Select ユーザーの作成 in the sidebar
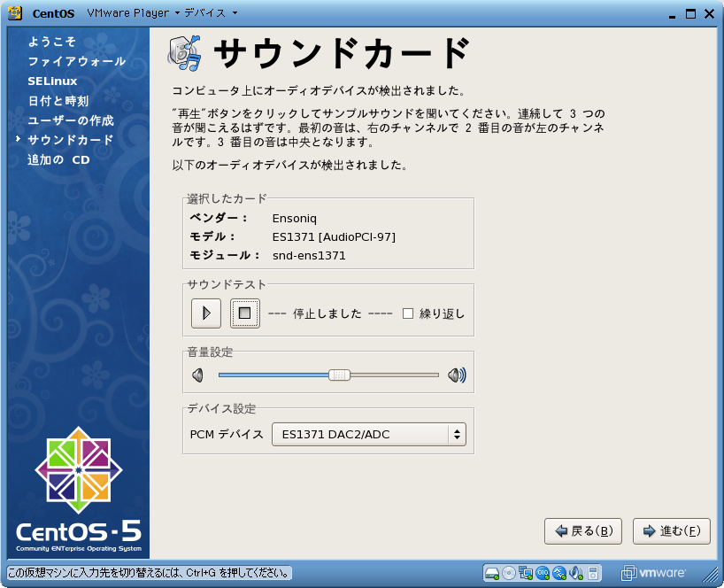724x588 pixels. tap(71, 120)
